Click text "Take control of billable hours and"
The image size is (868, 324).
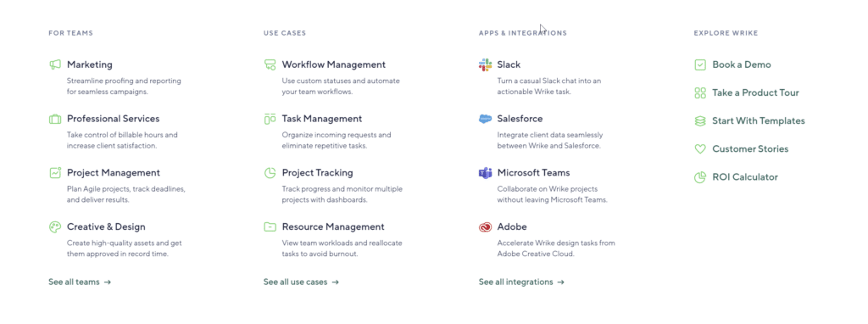(122, 135)
